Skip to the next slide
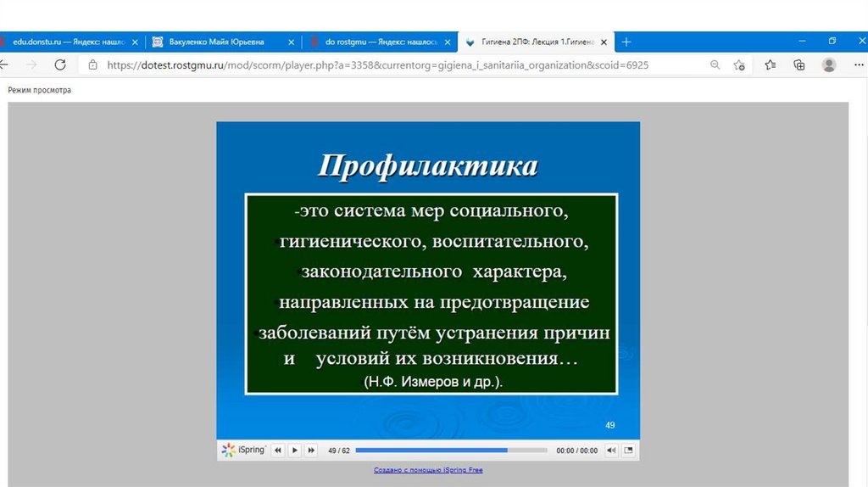The height and width of the screenshot is (487, 868). click(311, 451)
